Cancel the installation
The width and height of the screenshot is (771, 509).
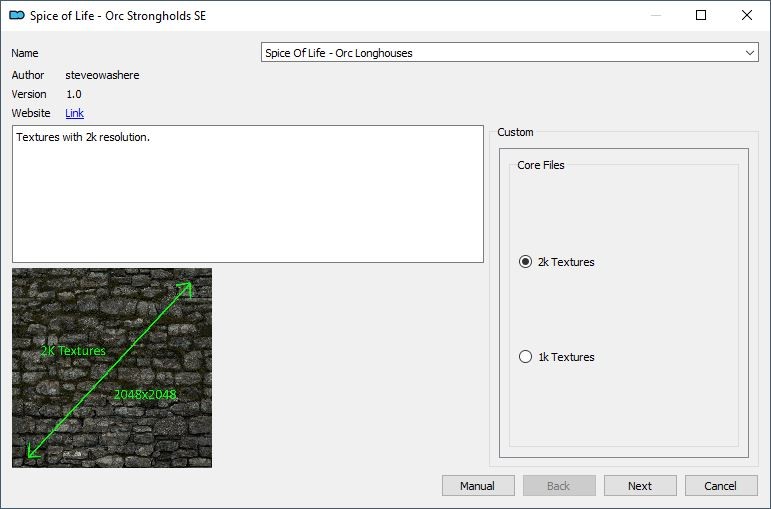[720, 486]
